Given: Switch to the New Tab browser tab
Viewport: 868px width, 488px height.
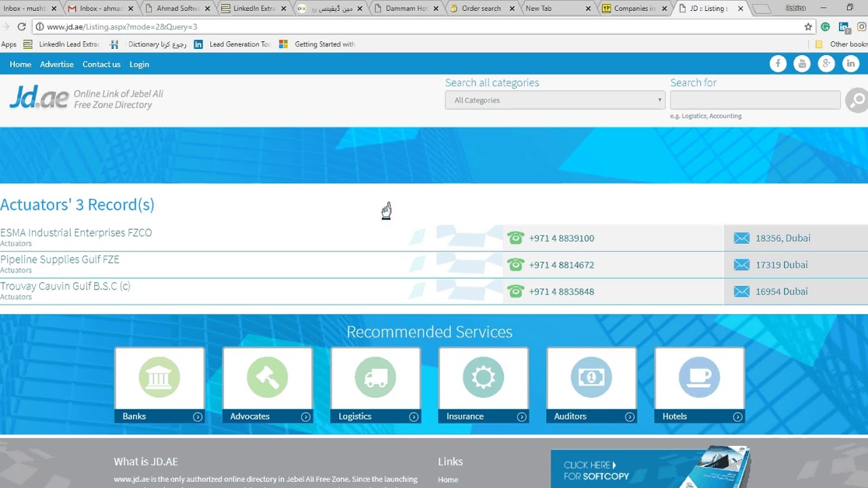Looking at the screenshot, I should (x=556, y=8).
